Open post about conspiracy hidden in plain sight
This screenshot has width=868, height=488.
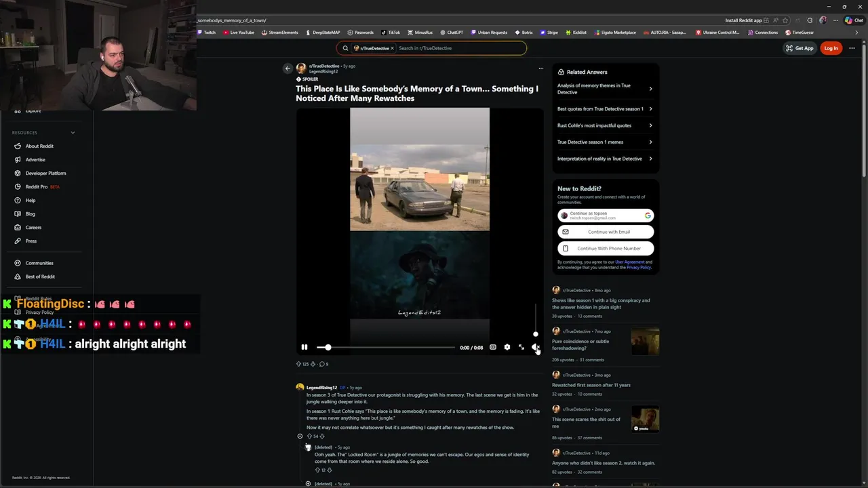(601, 304)
